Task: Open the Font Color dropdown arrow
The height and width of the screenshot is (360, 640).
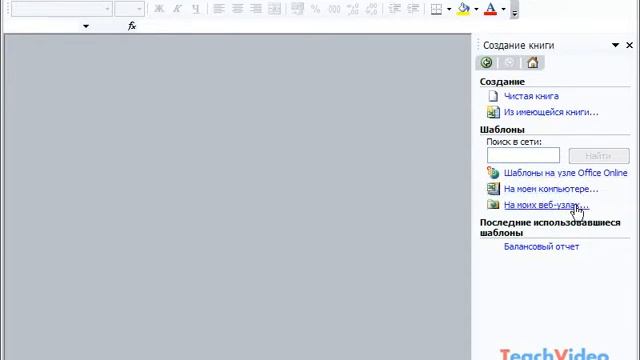Action: pyautogui.click(x=503, y=9)
